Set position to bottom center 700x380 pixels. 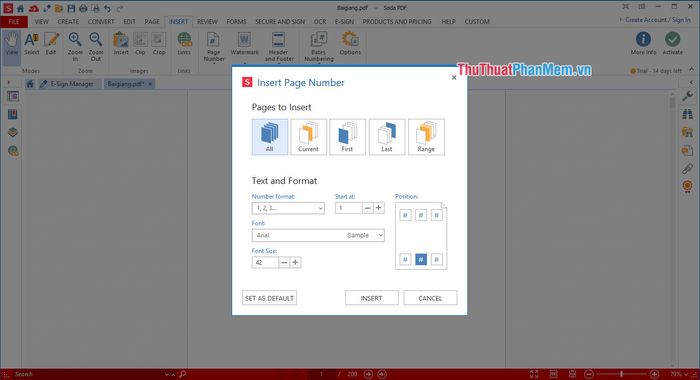tap(421, 259)
